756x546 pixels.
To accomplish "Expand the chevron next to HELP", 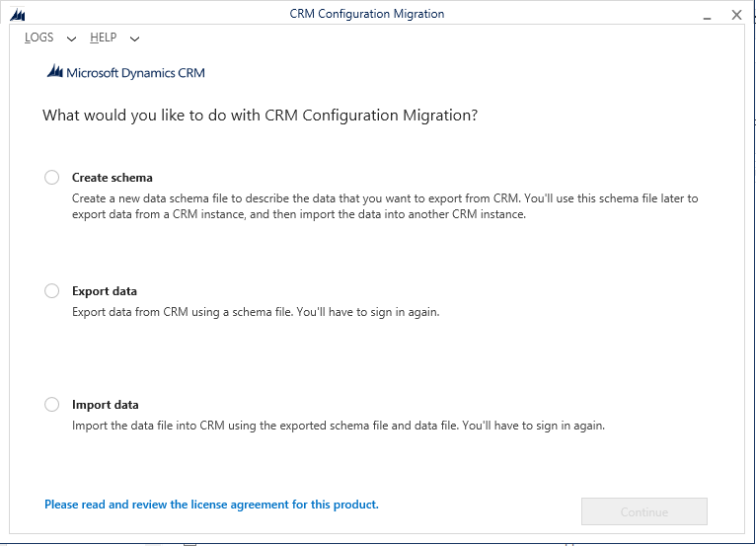I will point(134,39).
